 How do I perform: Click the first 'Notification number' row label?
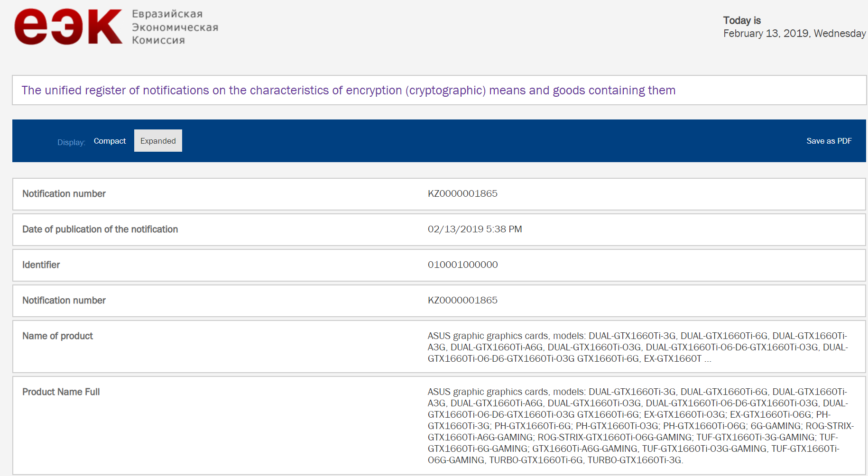click(x=64, y=193)
